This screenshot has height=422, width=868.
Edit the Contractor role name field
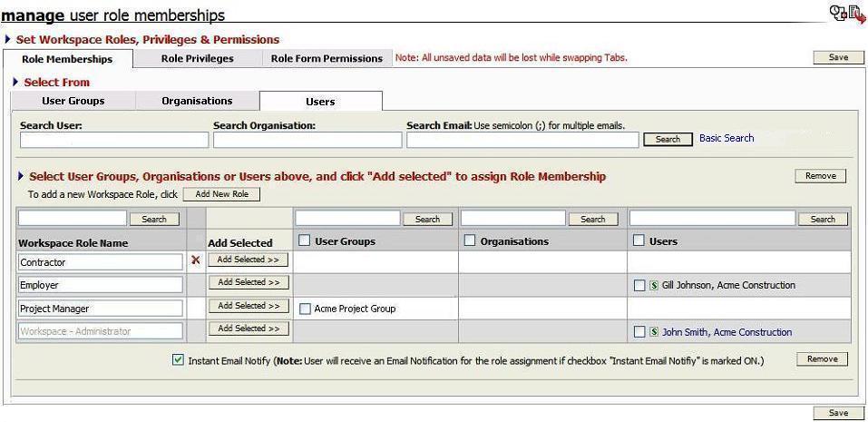[x=100, y=262]
